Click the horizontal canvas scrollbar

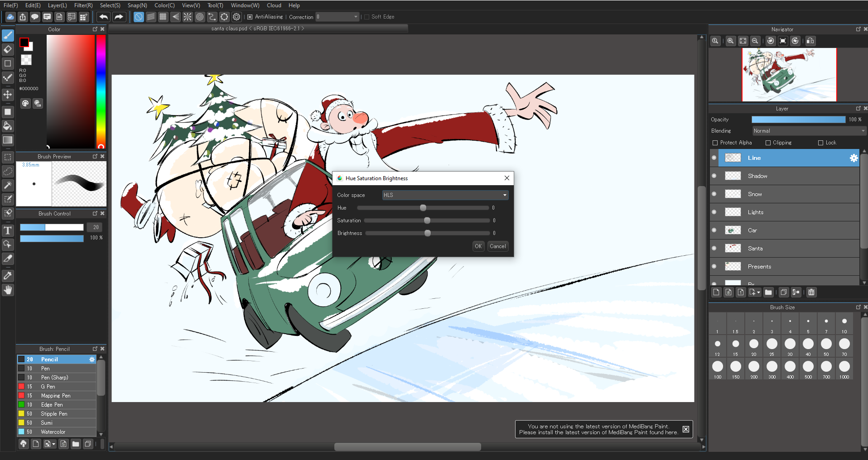tap(408, 447)
